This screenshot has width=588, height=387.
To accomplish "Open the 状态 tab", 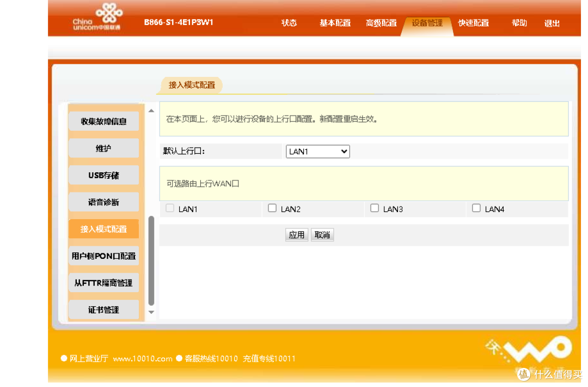I will pyautogui.click(x=289, y=23).
